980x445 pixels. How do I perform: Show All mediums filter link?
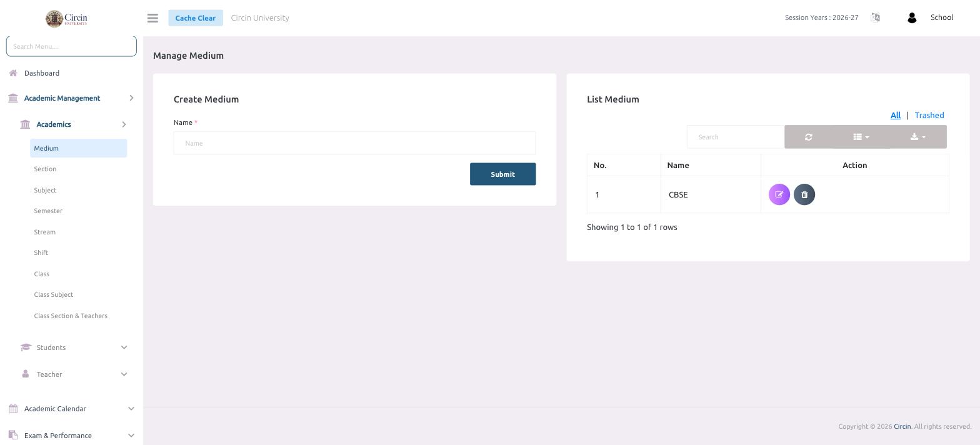(x=896, y=115)
